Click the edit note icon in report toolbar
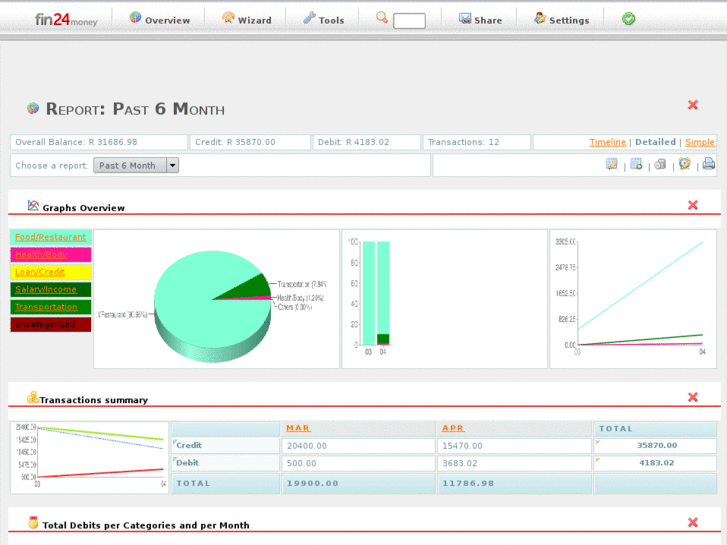This screenshot has width=727, height=545. [x=612, y=165]
